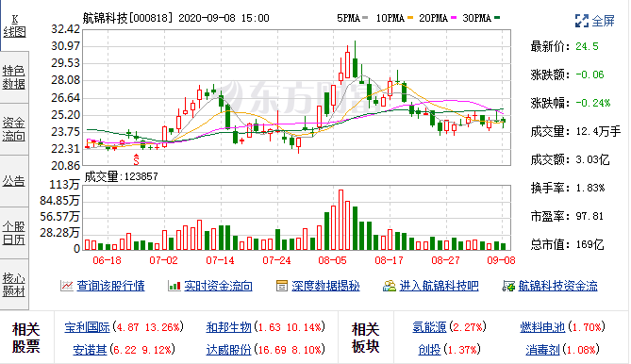Click people icon beside 进入航锦科技吧

[x=390, y=286]
